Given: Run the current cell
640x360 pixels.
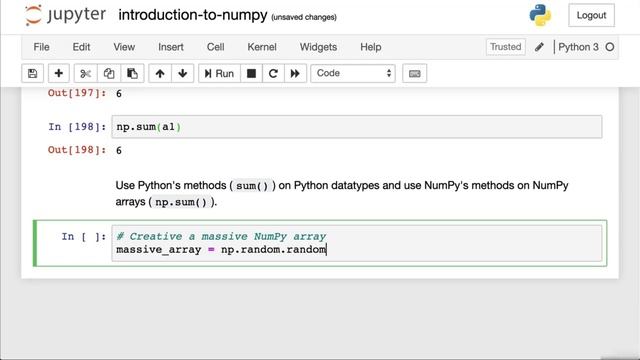Looking at the screenshot, I should (219, 73).
